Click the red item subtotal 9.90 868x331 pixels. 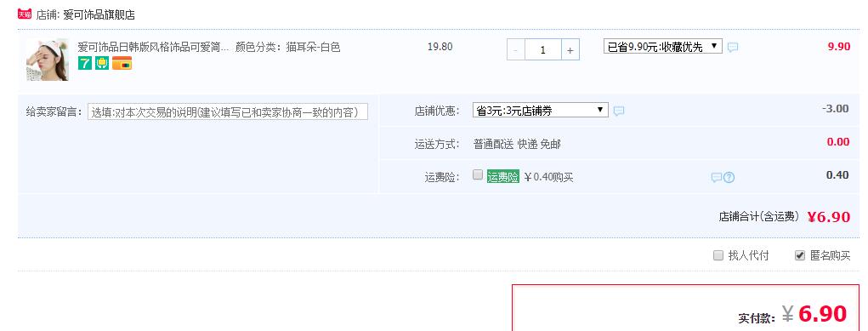838,47
